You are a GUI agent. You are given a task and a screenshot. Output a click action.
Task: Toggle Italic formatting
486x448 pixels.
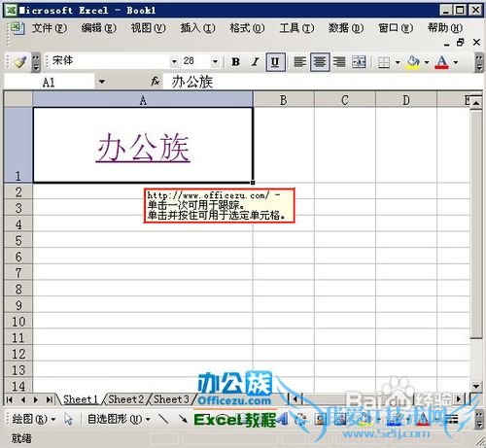point(256,61)
